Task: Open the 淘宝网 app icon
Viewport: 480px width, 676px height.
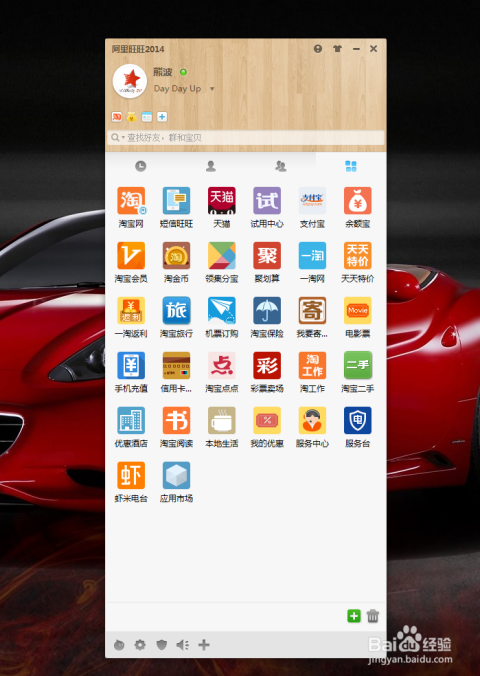Action: click(131, 201)
